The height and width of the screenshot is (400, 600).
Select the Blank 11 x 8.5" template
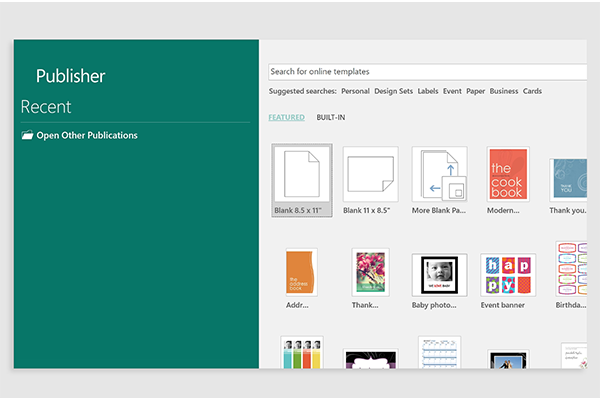(370, 180)
